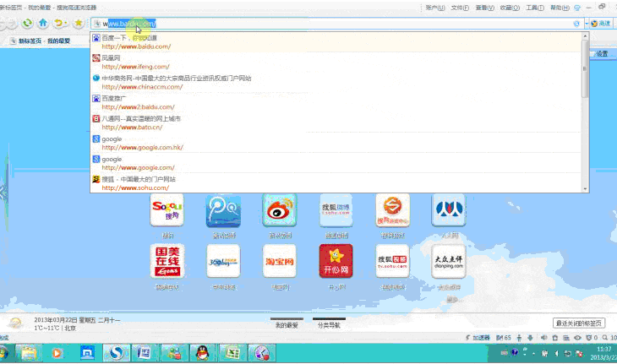Open the 工具(T) menu
617x364 pixels.
[x=535, y=7]
